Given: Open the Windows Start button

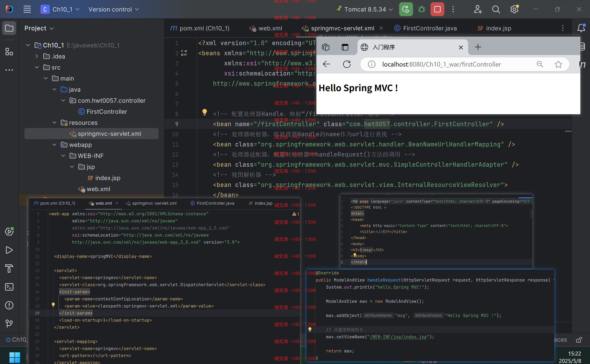Looking at the screenshot, I should pos(15,357).
